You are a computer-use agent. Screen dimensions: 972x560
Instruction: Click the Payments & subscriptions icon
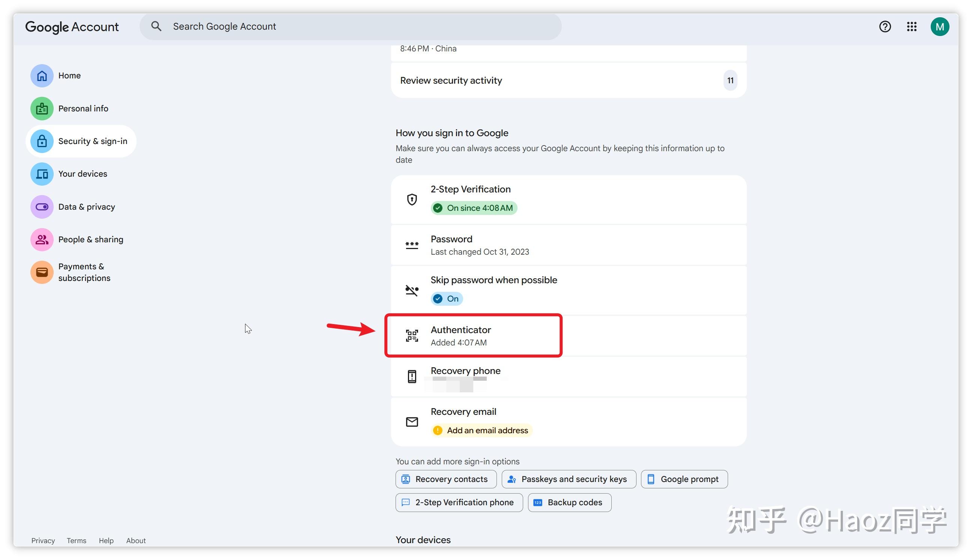click(x=42, y=272)
